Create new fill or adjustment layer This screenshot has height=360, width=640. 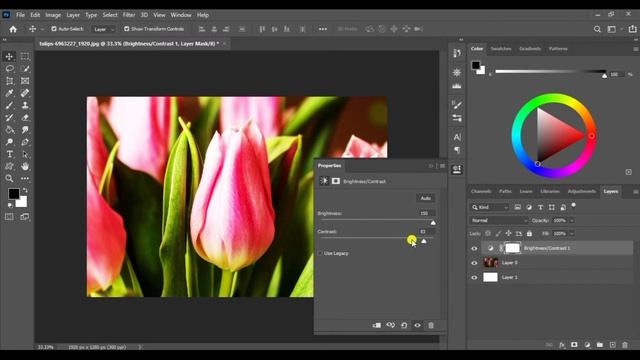point(587,345)
